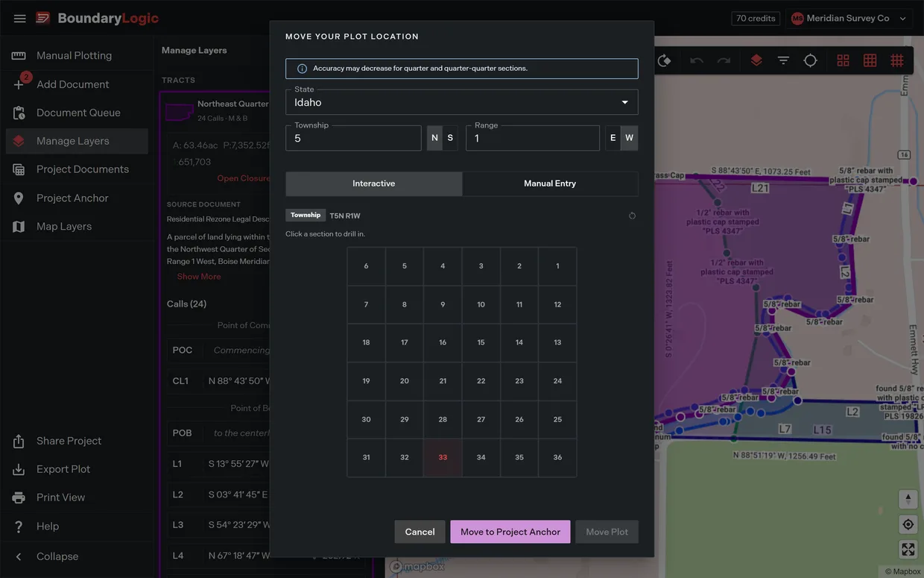
Task: Select section 27 in the grid
Action: click(481, 419)
